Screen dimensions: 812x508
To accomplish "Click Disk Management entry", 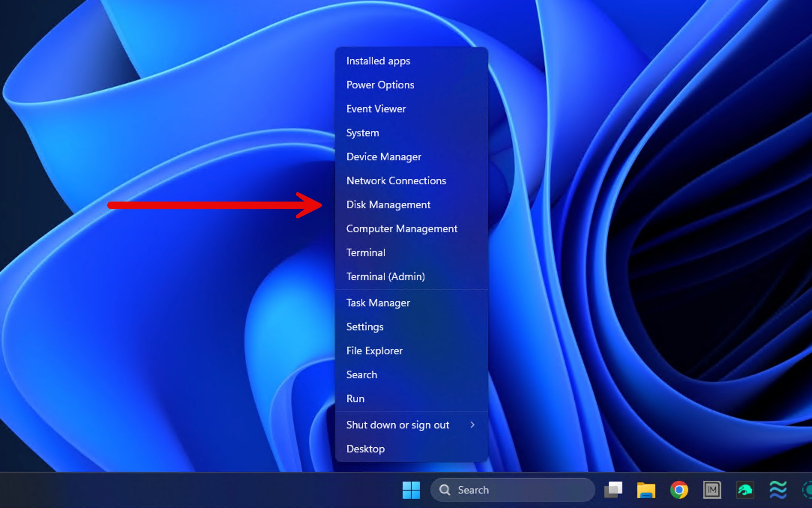I will tap(411, 205).
